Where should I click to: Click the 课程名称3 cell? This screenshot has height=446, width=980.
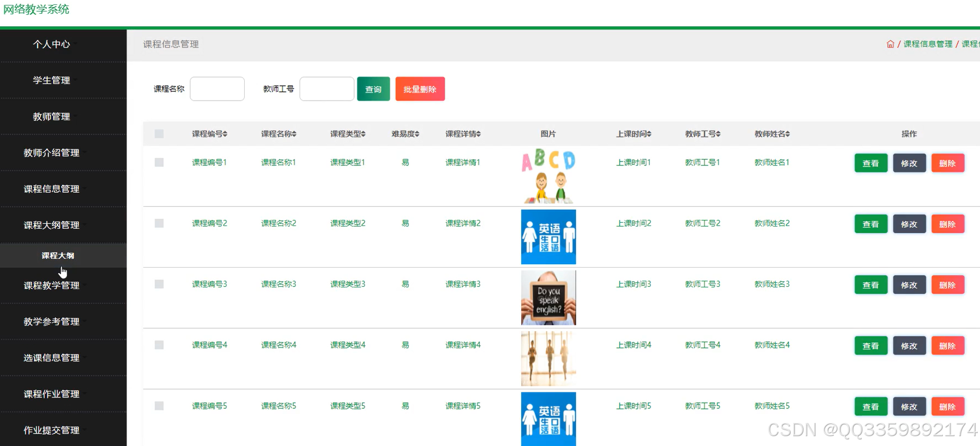pyautogui.click(x=278, y=284)
